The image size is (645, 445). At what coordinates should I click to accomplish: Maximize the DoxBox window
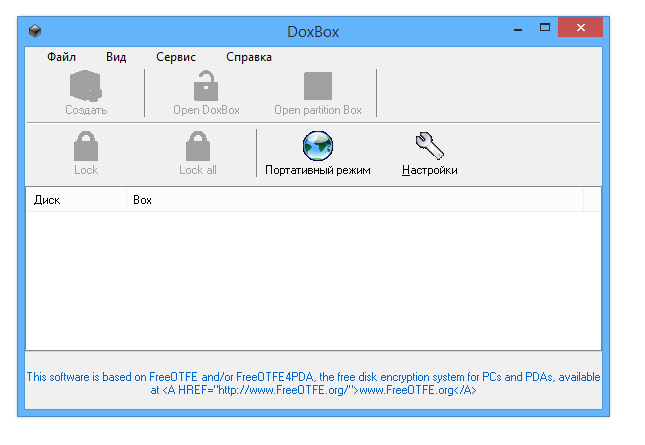click(x=545, y=28)
